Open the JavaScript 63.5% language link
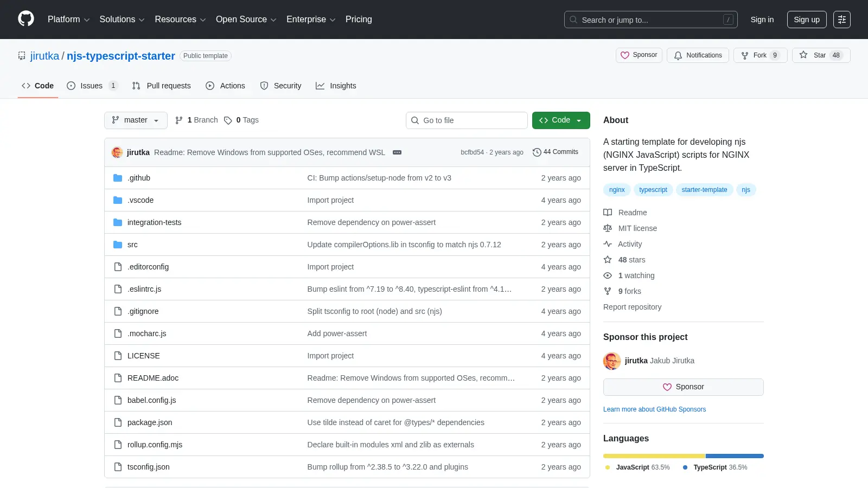Viewport: 868px width, 488px height. (637, 467)
